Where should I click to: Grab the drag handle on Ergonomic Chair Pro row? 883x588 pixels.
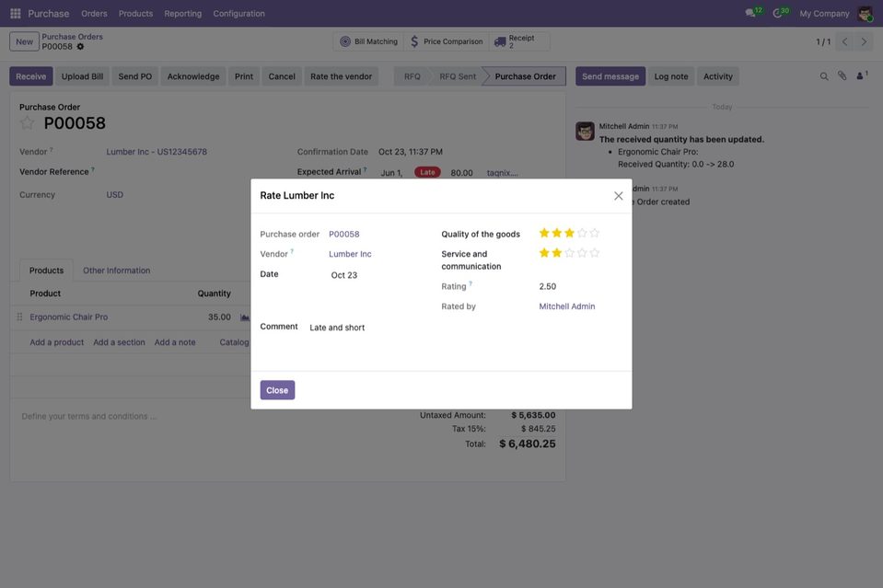tap(19, 317)
